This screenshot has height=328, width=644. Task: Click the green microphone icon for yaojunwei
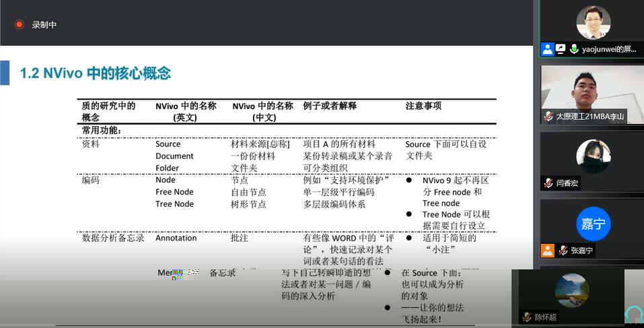tap(574, 49)
